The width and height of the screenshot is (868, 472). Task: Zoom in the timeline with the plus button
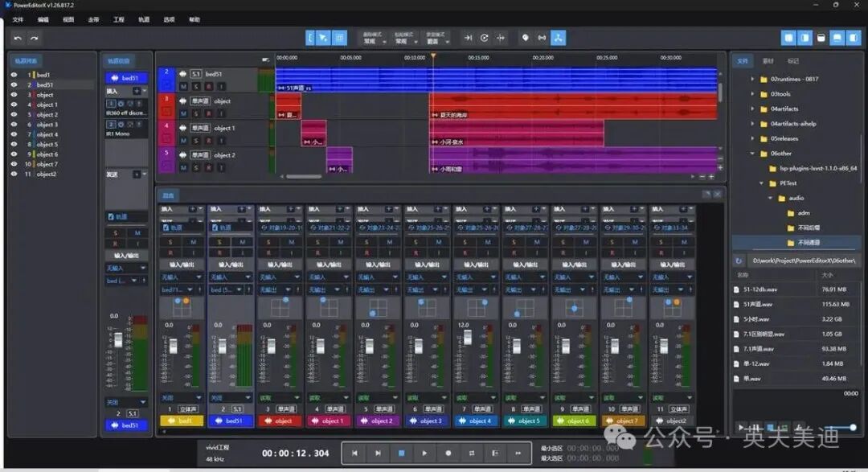(711, 177)
